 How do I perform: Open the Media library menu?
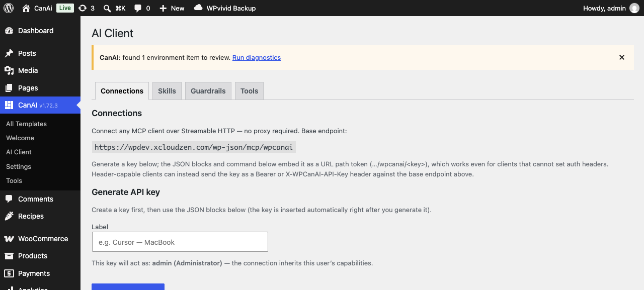(x=40, y=70)
